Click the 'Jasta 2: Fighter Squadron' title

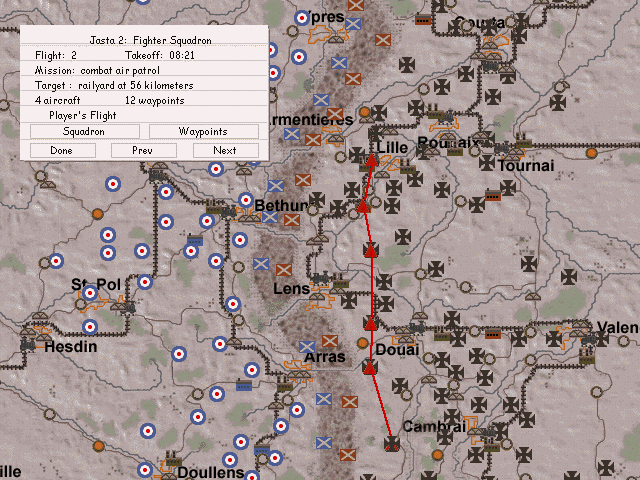click(151, 40)
